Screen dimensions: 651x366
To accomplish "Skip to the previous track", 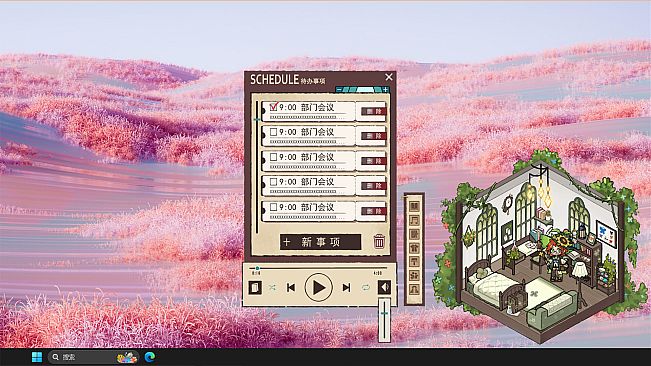I will coord(291,287).
